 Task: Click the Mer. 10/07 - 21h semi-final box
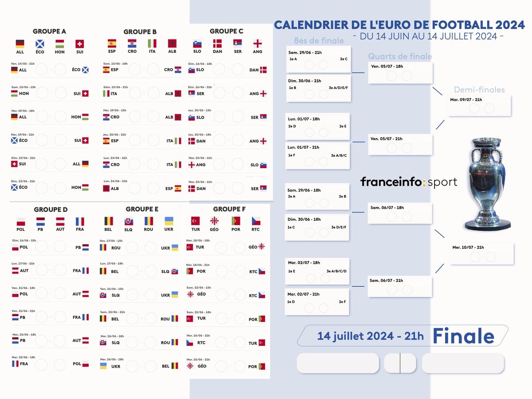click(482, 254)
